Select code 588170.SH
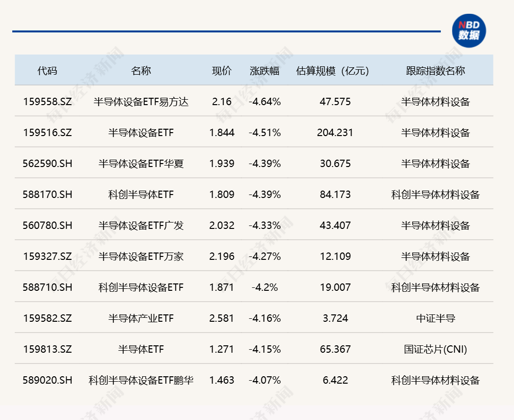The height and width of the screenshot is (420, 514). pyautogui.click(x=47, y=195)
